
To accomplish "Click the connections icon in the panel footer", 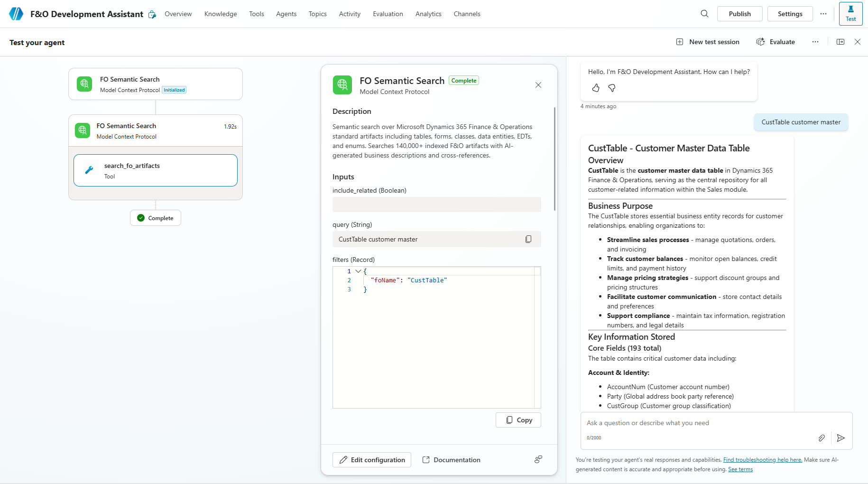I will pyautogui.click(x=538, y=459).
